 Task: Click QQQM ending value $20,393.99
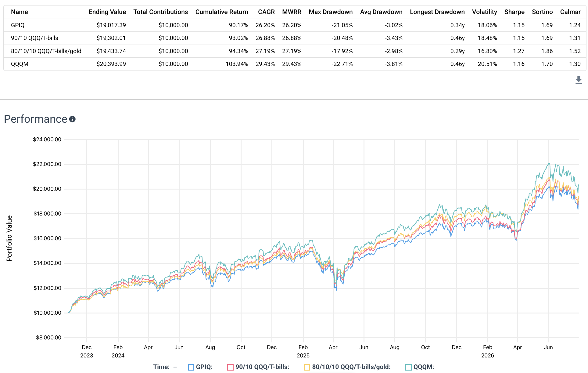[x=111, y=64]
